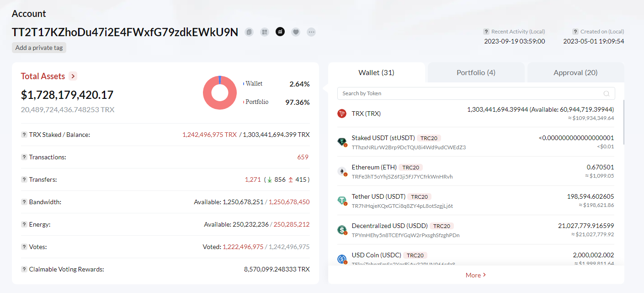The image size is (644, 293).
Task: Click the TRC20 tag beside Ethereum
Action: 410,168
